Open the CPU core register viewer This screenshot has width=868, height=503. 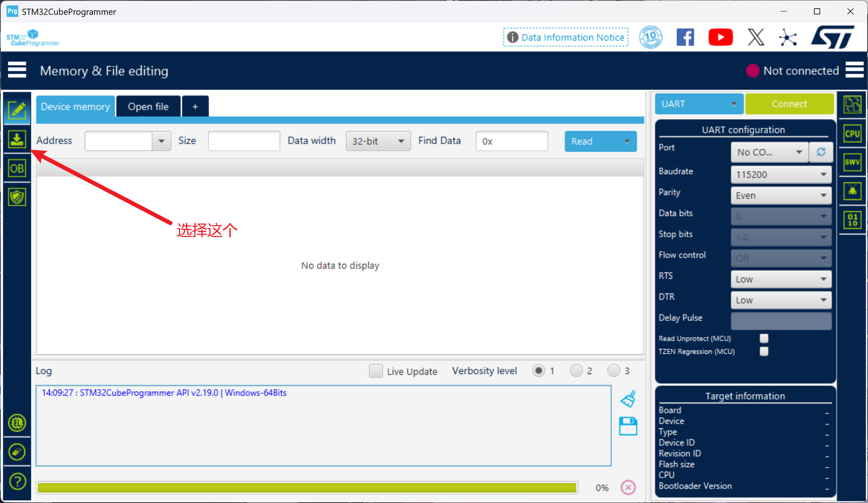pyautogui.click(x=852, y=133)
